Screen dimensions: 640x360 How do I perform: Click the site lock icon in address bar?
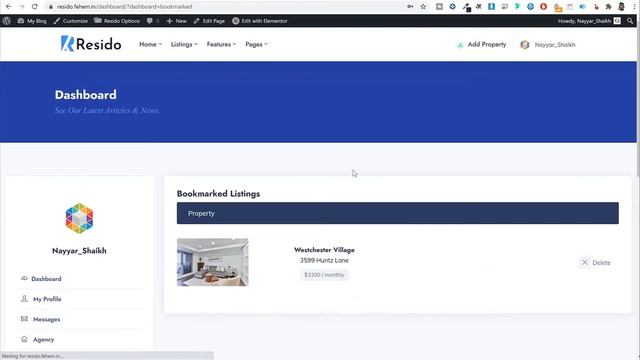[51, 7]
